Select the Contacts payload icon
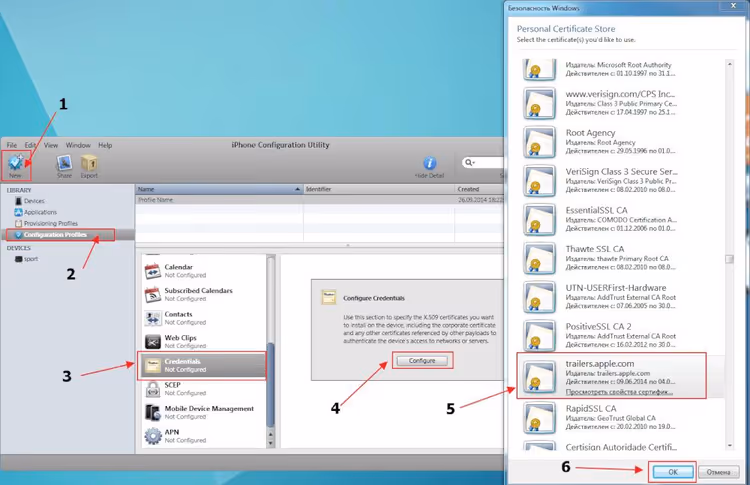 tap(153, 318)
